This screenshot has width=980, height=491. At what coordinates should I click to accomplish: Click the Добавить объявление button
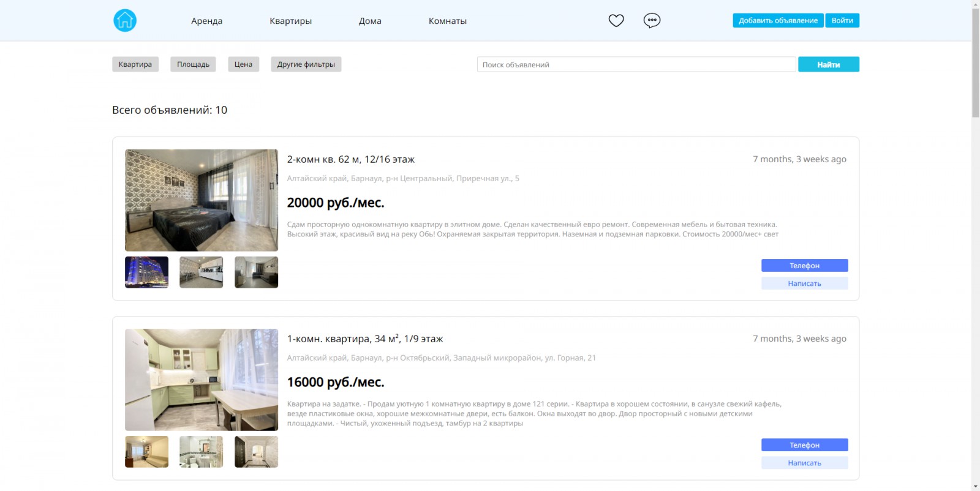pyautogui.click(x=778, y=20)
